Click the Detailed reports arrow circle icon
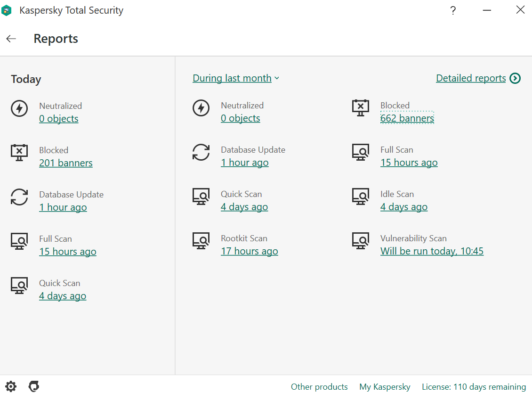Image resolution: width=532 pixels, height=393 pixels. click(x=516, y=78)
